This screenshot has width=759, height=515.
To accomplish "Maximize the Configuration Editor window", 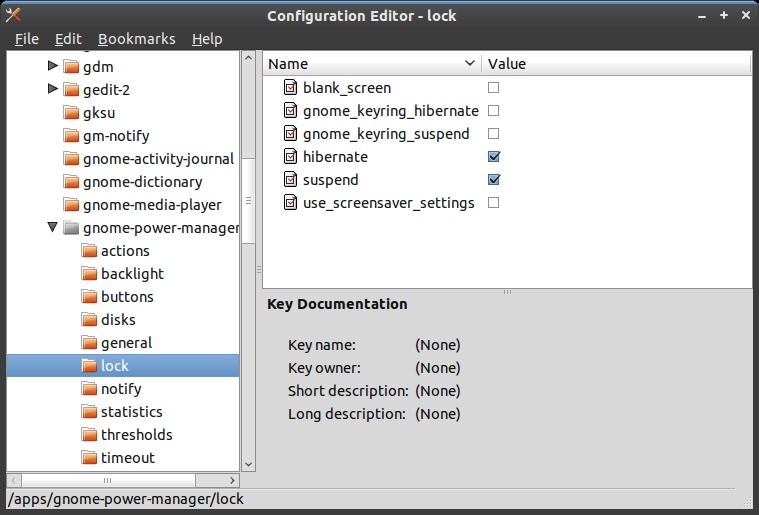I will pyautogui.click(x=724, y=15).
